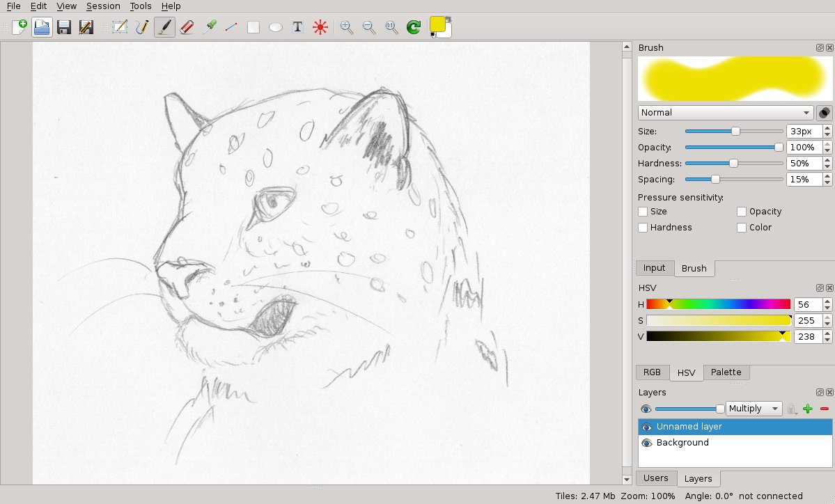
Task: Toggle the brush shape preview button
Action: pos(825,113)
